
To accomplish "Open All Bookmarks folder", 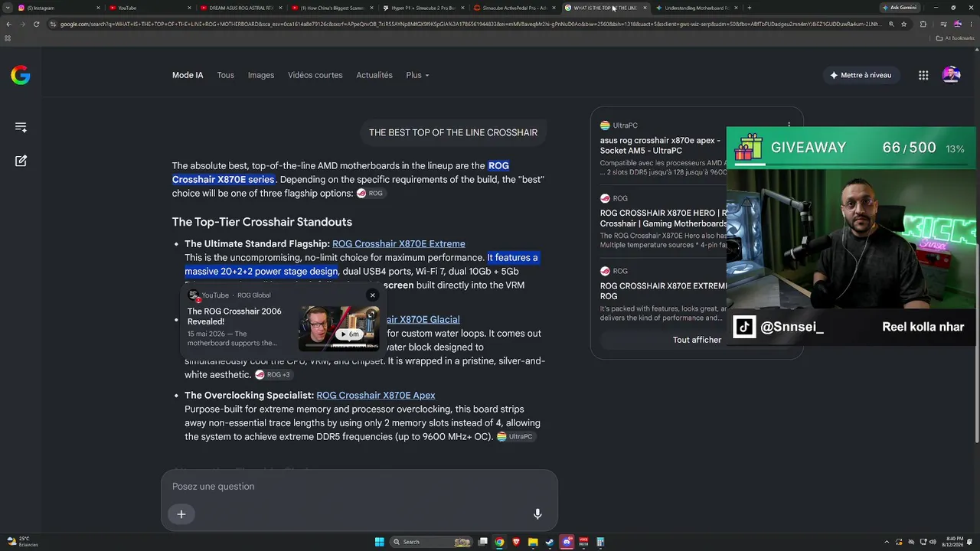I will click(957, 37).
